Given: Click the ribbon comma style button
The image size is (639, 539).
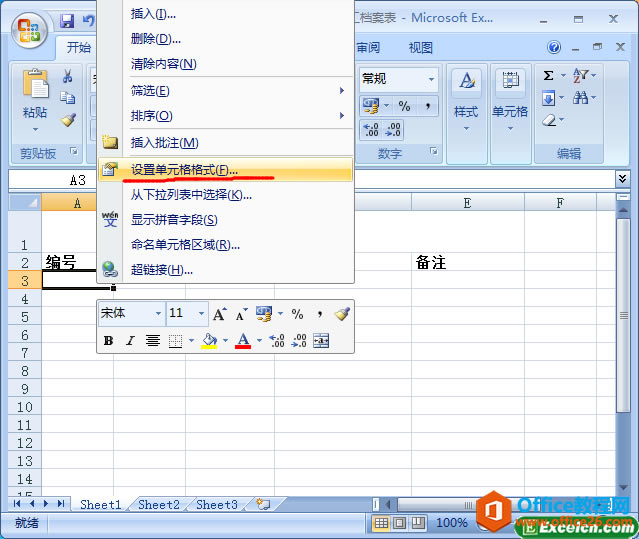Looking at the screenshot, I should pyautogui.click(x=427, y=106).
